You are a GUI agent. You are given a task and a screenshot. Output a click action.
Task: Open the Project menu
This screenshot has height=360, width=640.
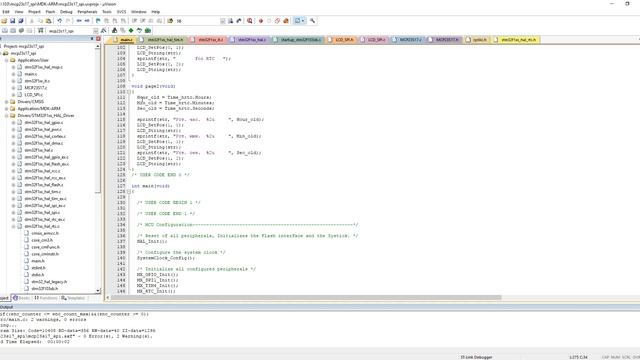click(34, 12)
